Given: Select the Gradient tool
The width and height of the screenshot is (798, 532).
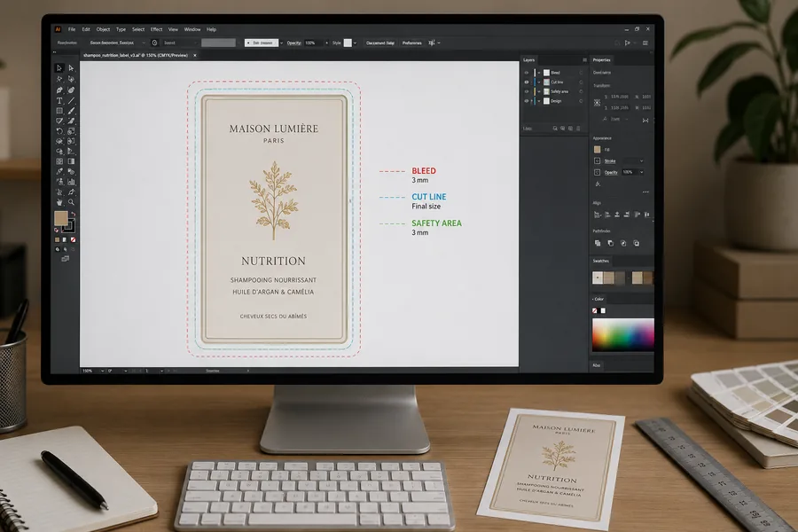Looking at the screenshot, I should tap(71, 161).
